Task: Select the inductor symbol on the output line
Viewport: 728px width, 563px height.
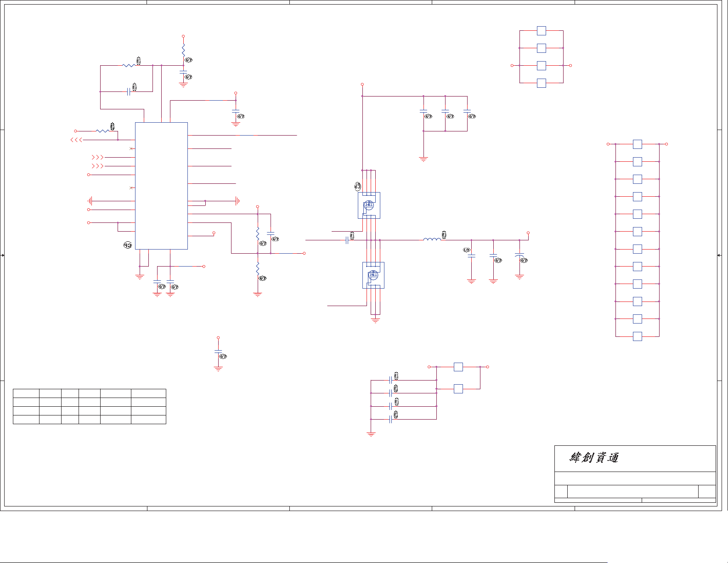Action: point(432,239)
